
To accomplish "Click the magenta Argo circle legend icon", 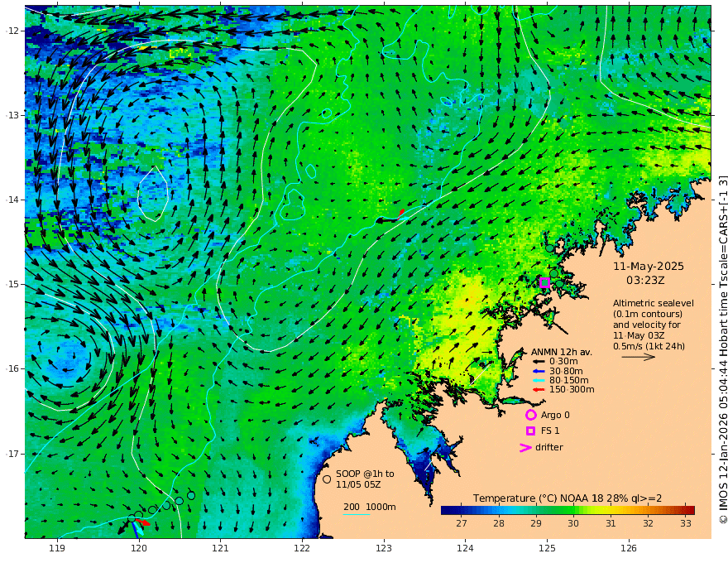I will tap(530, 415).
